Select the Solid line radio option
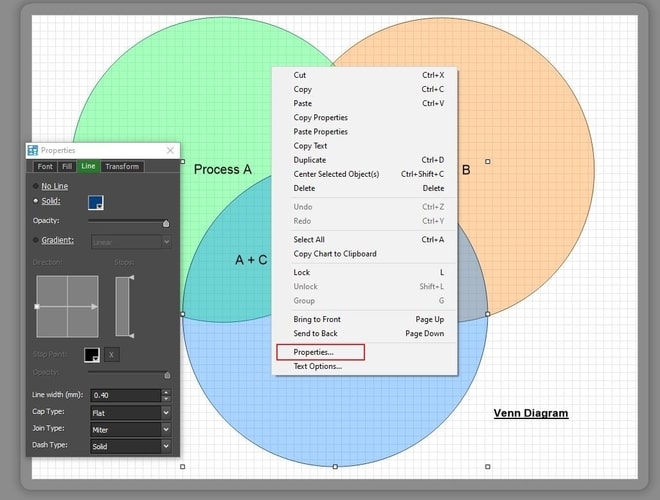Image resolution: width=660 pixels, height=500 pixels. click(x=35, y=201)
